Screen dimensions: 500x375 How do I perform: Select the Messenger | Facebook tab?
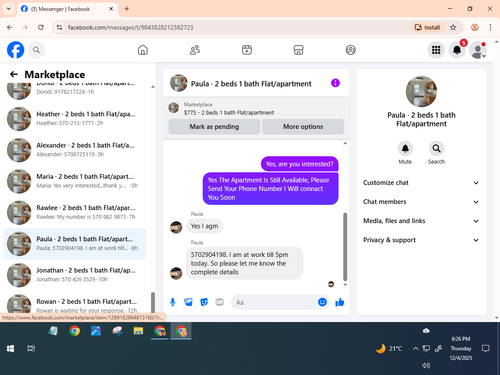point(67,9)
